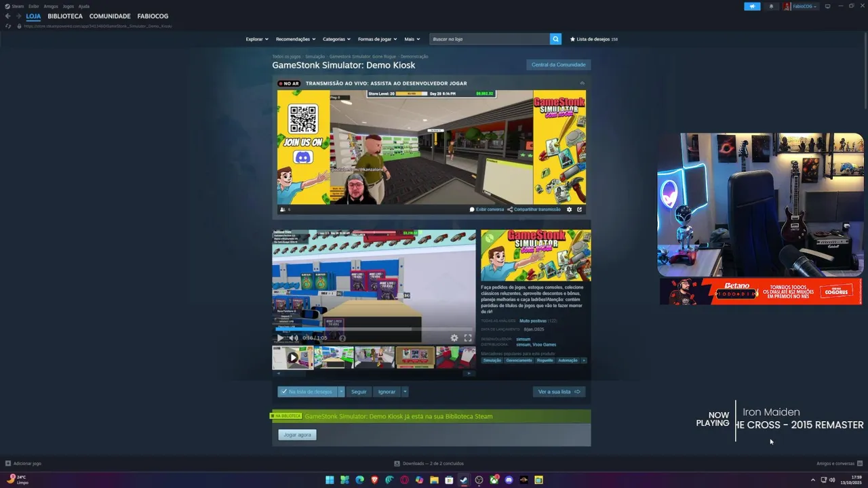Open 'Lista de desejos' link
Viewport: 868px width, 488px height.
594,39
